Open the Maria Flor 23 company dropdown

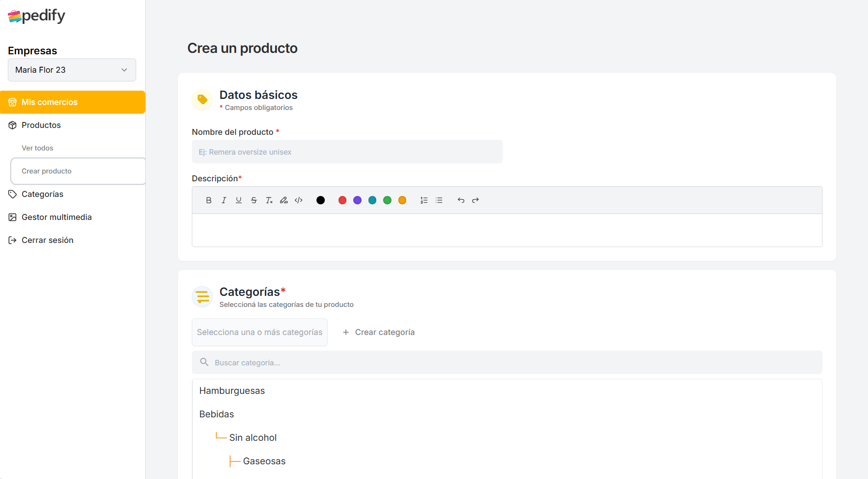pos(72,70)
